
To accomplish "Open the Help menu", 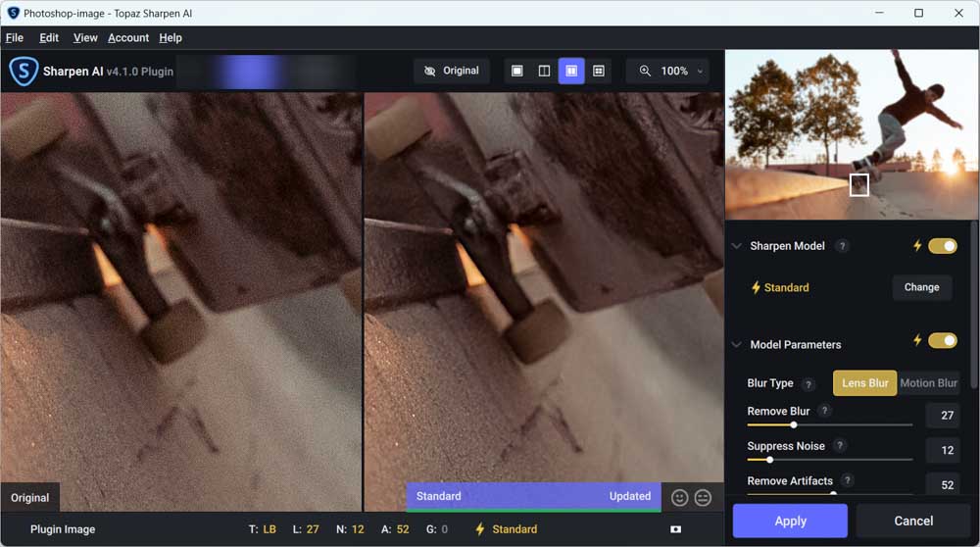I will click(x=170, y=38).
